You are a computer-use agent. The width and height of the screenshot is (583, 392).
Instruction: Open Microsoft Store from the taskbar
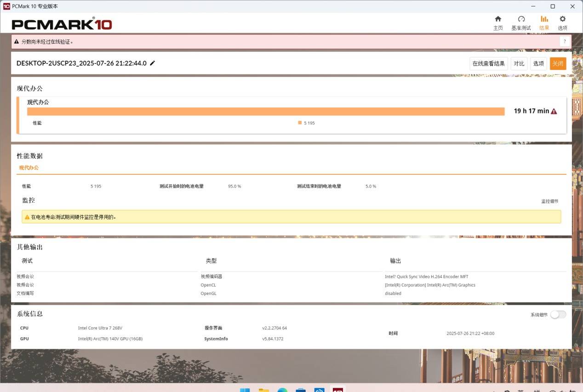tap(301, 390)
